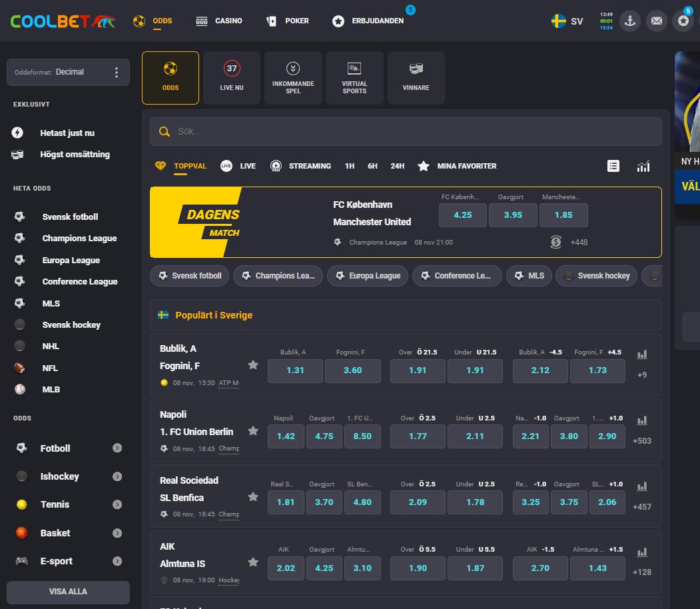Open stats icon for Bublik vs Fognini
The image size is (700, 609).
click(x=642, y=354)
